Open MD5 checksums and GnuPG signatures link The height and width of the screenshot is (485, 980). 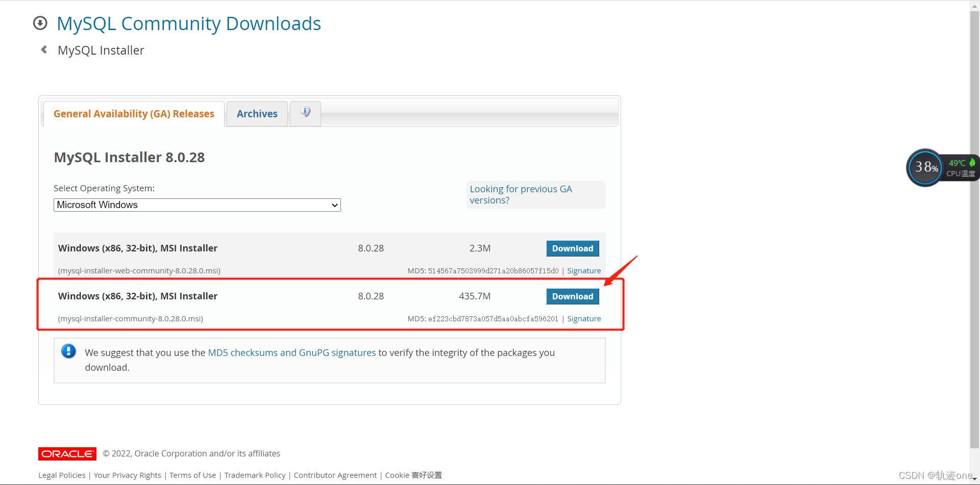click(292, 352)
